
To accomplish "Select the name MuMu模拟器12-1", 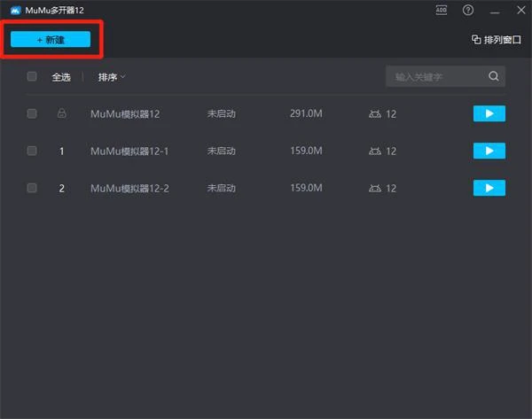I will coord(129,151).
